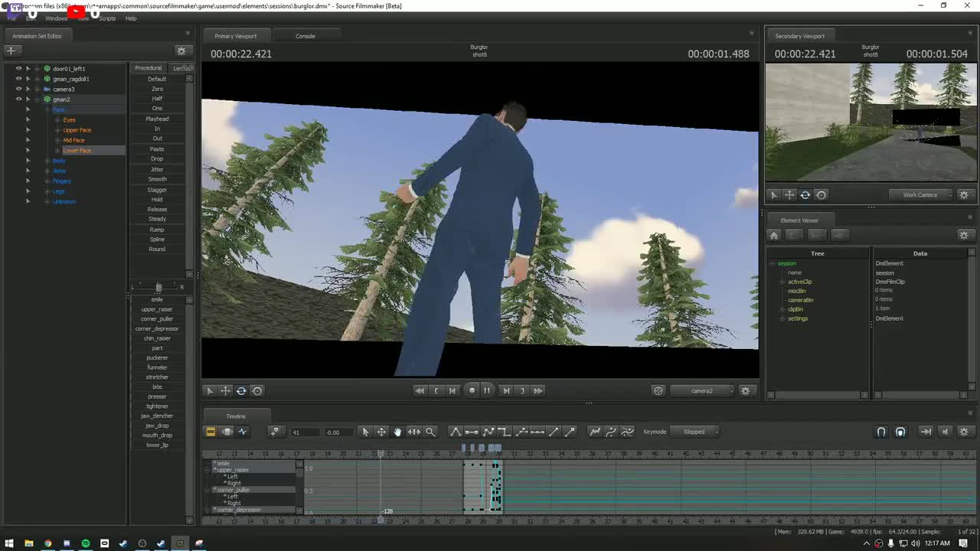
Task: Select jaw_drop control in list
Action: click(157, 425)
